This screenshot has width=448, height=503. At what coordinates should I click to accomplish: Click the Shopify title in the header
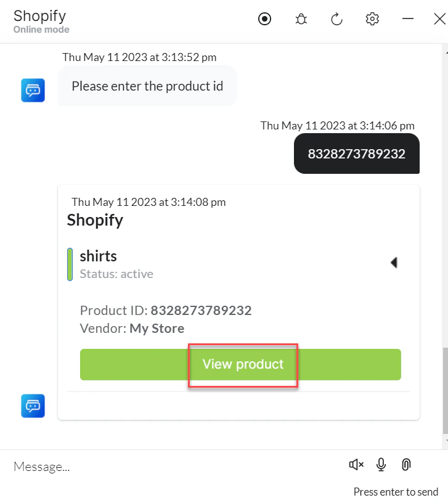tap(39, 15)
